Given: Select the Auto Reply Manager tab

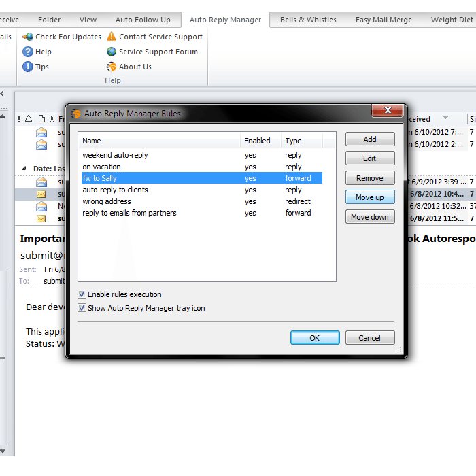Looking at the screenshot, I should coord(225,20).
